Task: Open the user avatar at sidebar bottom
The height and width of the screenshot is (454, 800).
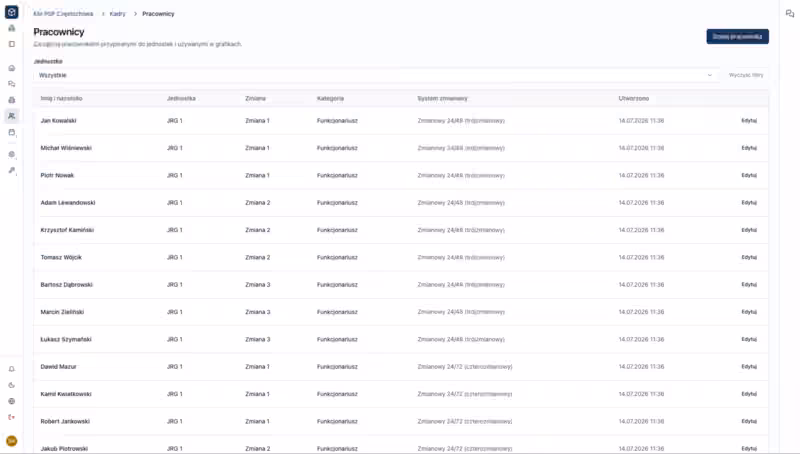Action: 12,441
